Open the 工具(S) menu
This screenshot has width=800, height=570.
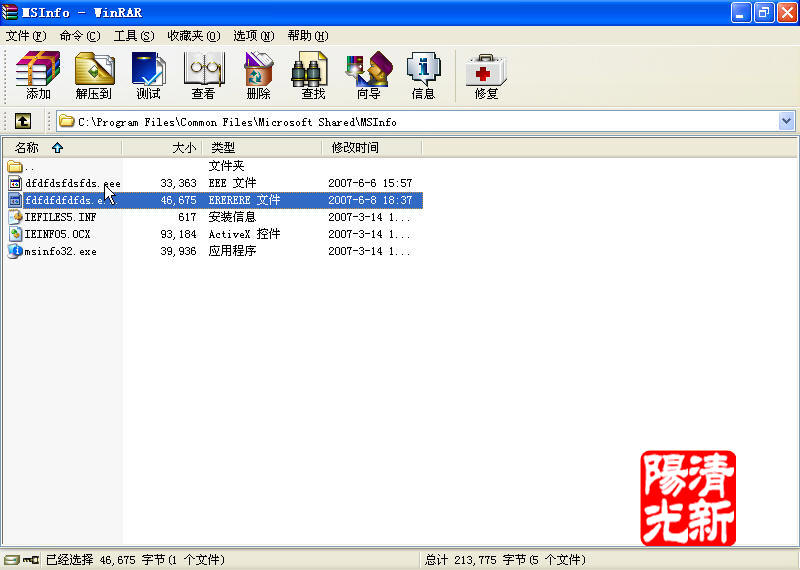[134, 36]
